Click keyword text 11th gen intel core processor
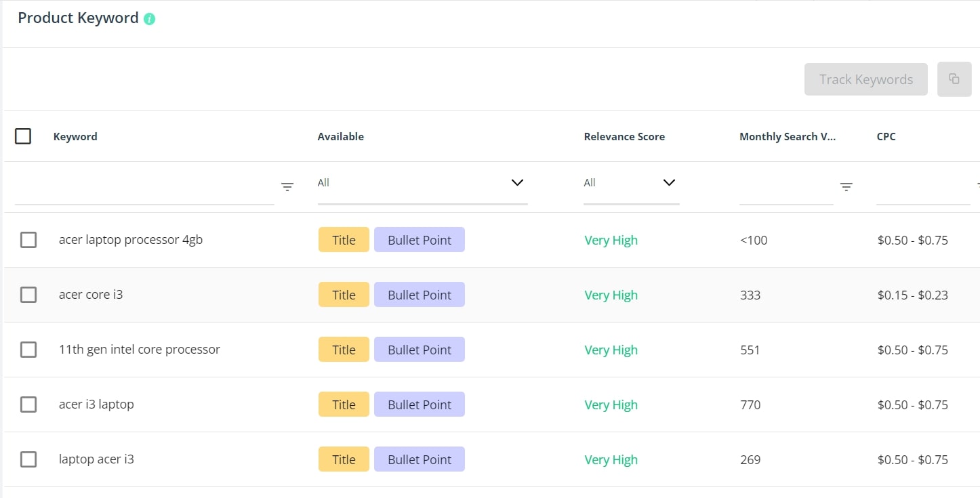Screen dimensions: 980x498 click(x=140, y=350)
